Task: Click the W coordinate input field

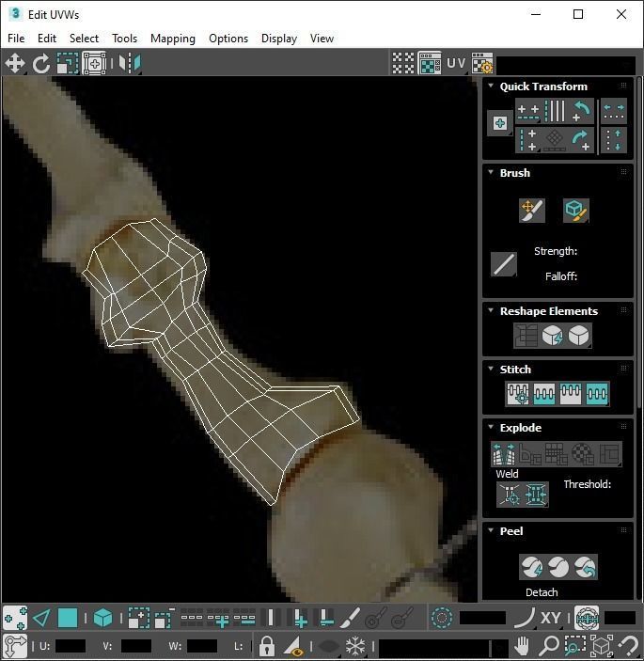Action: click(x=202, y=646)
